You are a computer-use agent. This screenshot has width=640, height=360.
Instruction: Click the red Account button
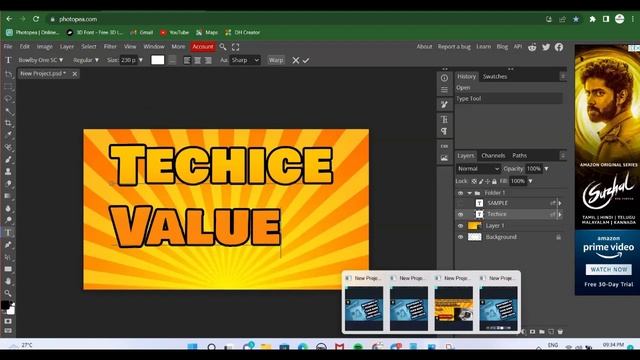coord(203,47)
